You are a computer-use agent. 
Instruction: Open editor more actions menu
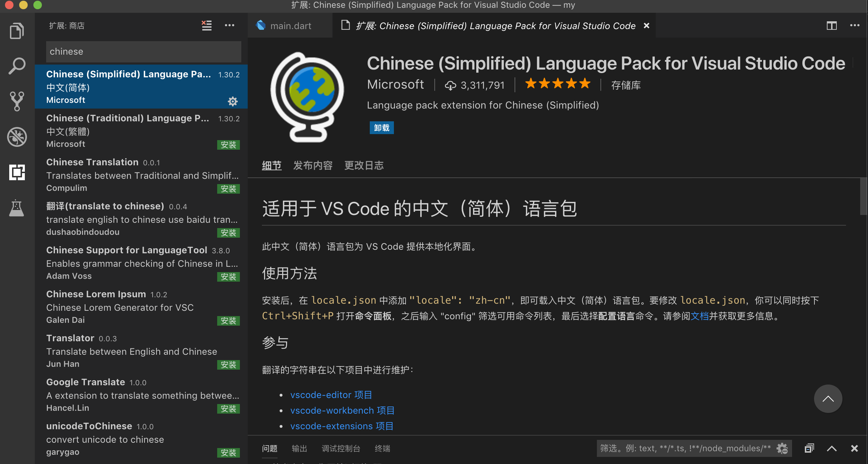(855, 26)
